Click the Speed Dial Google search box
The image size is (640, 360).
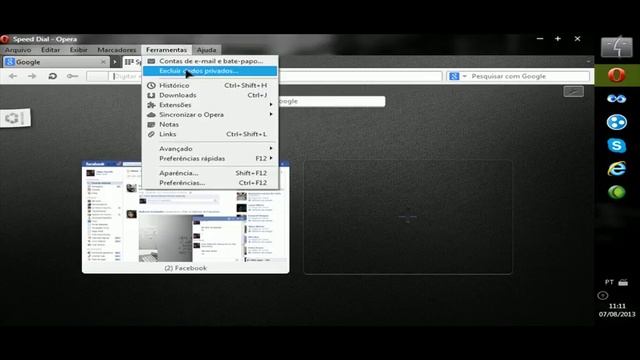(331, 101)
